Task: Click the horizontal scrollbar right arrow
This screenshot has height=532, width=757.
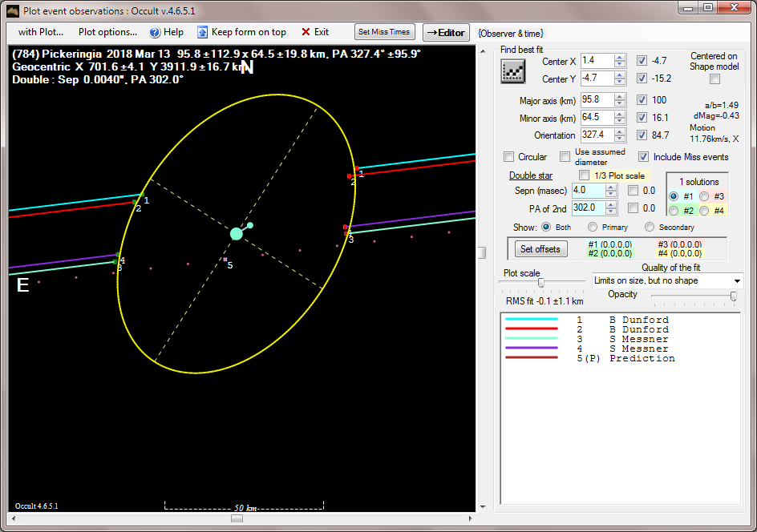Action: click(x=470, y=519)
